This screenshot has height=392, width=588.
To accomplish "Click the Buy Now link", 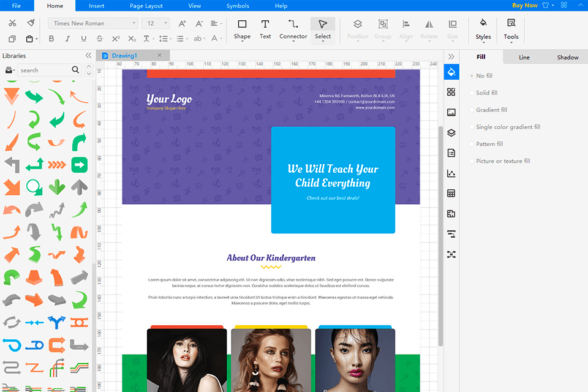I will click(525, 6).
